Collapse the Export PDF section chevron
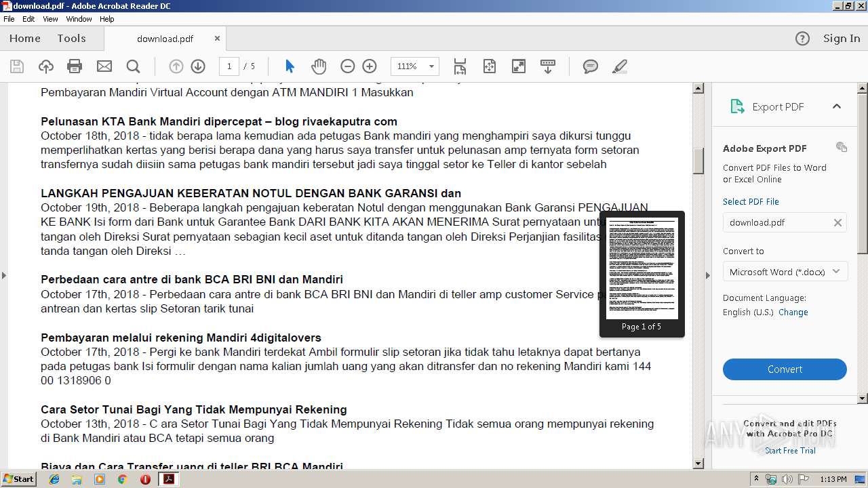Image resolution: width=868 pixels, height=488 pixels. pyautogui.click(x=837, y=106)
